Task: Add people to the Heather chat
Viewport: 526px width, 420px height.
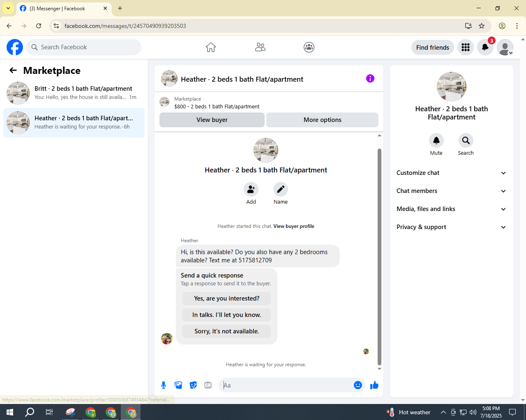Action: [251, 189]
